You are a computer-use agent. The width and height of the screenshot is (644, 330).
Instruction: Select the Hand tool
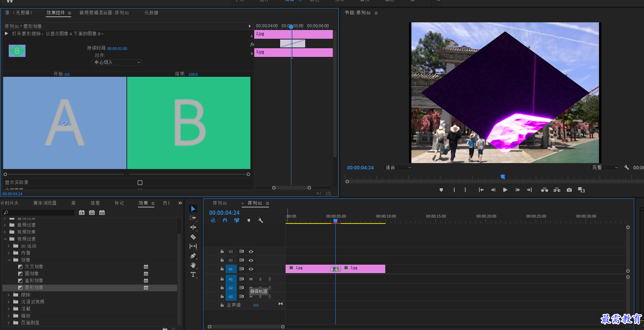[x=193, y=265]
